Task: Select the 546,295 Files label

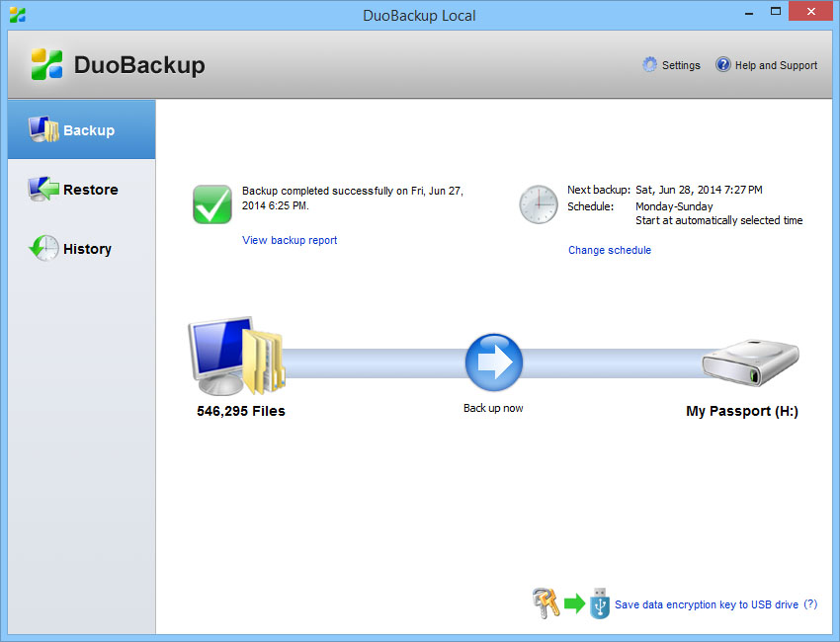Action: 241,411
